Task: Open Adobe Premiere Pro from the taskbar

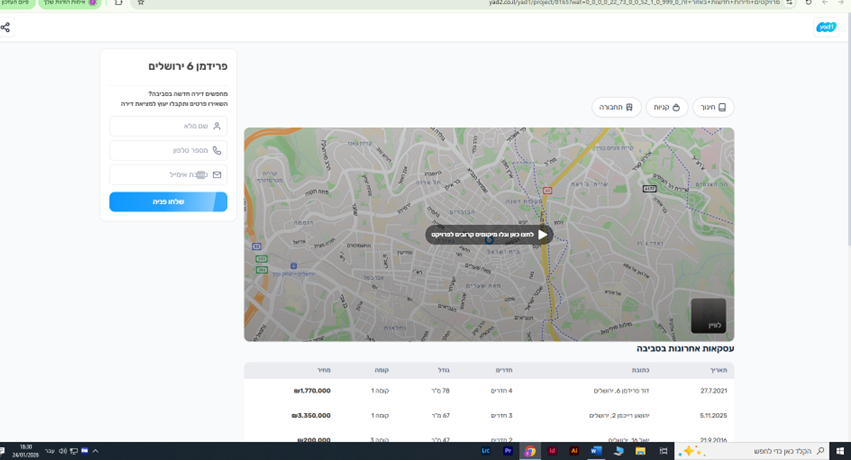Action: point(507,451)
